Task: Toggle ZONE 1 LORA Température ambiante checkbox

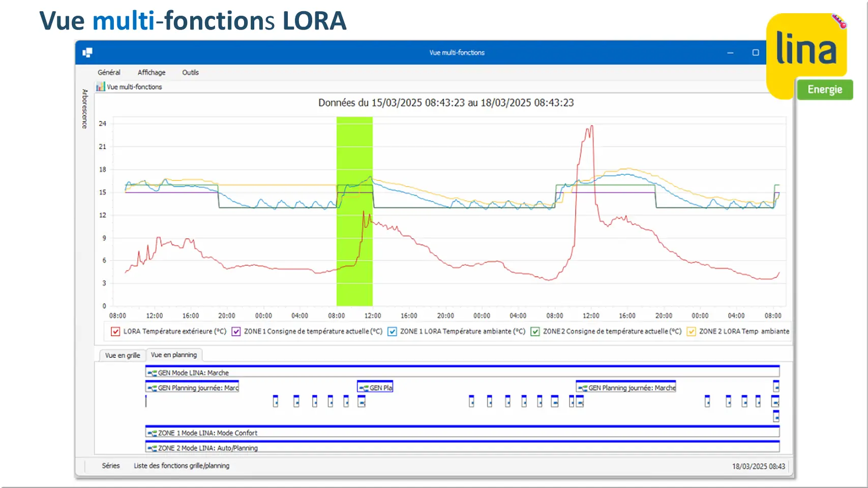Action: coord(392,331)
